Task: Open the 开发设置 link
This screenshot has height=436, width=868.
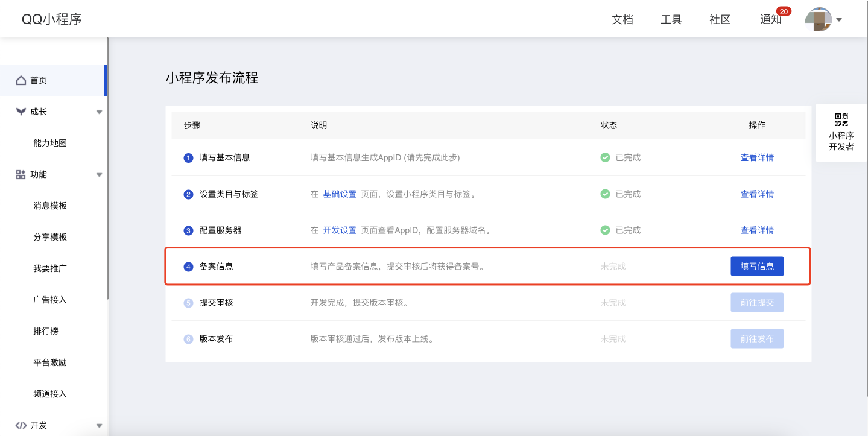Action: point(340,230)
